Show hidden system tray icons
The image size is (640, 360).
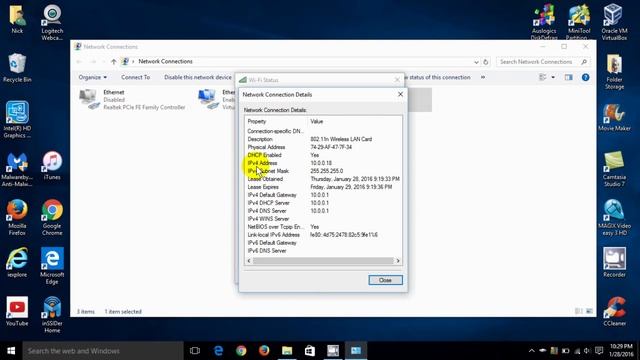coord(531,351)
